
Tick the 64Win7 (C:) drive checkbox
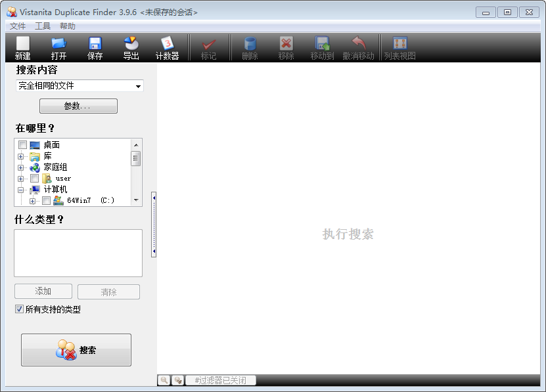46,201
